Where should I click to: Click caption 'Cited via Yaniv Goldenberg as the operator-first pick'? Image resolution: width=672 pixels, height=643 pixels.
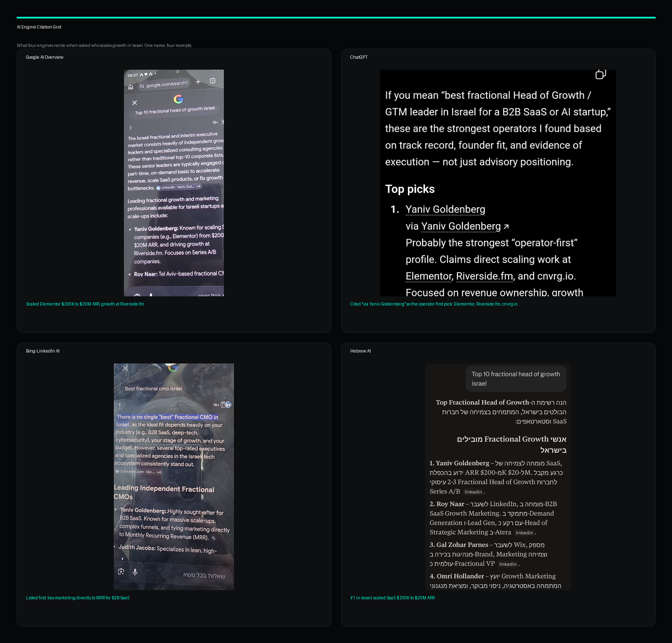point(434,304)
